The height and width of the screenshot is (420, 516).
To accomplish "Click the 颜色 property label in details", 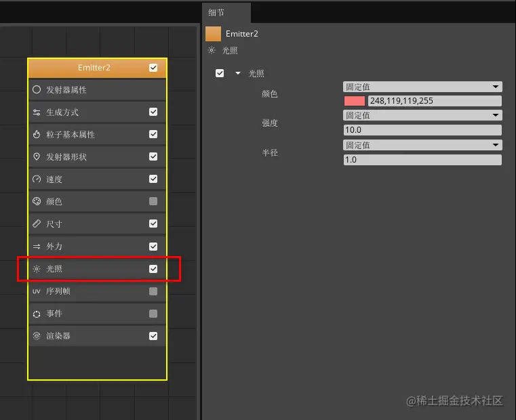I will tap(270, 93).
